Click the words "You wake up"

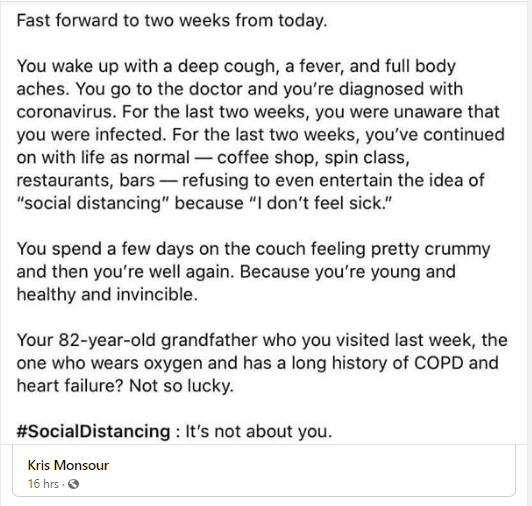67,66
